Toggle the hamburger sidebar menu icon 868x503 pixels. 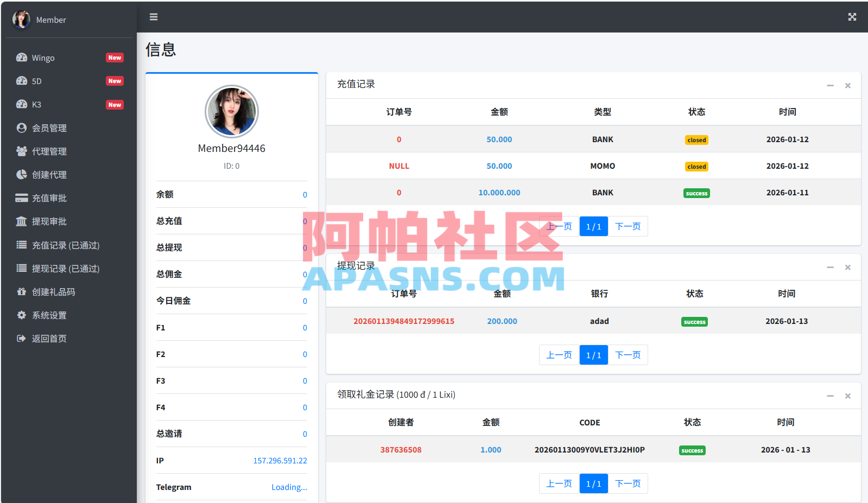tap(154, 17)
